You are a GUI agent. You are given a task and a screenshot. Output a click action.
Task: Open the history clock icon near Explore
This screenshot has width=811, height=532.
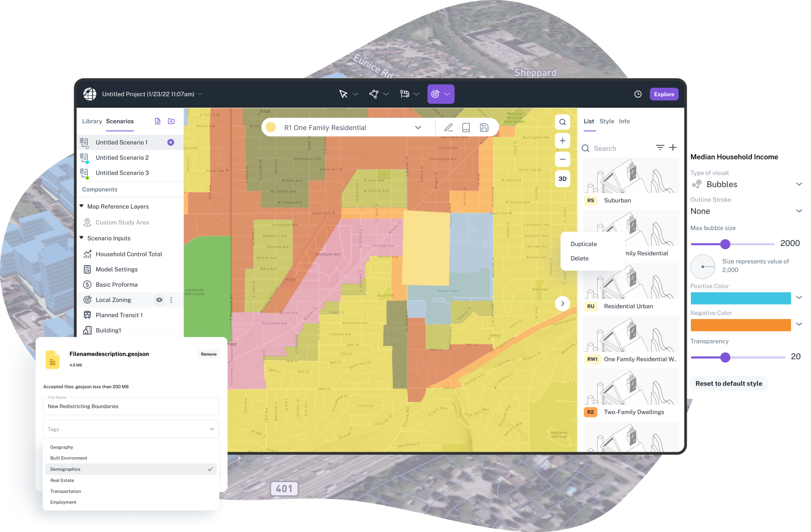[638, 94]
